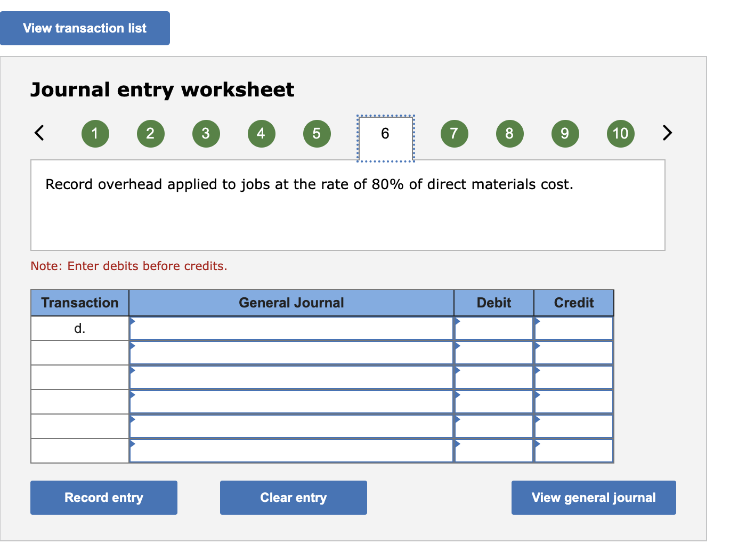
Task: Select transaction 8 circle
Action: [x=509, y=134]
